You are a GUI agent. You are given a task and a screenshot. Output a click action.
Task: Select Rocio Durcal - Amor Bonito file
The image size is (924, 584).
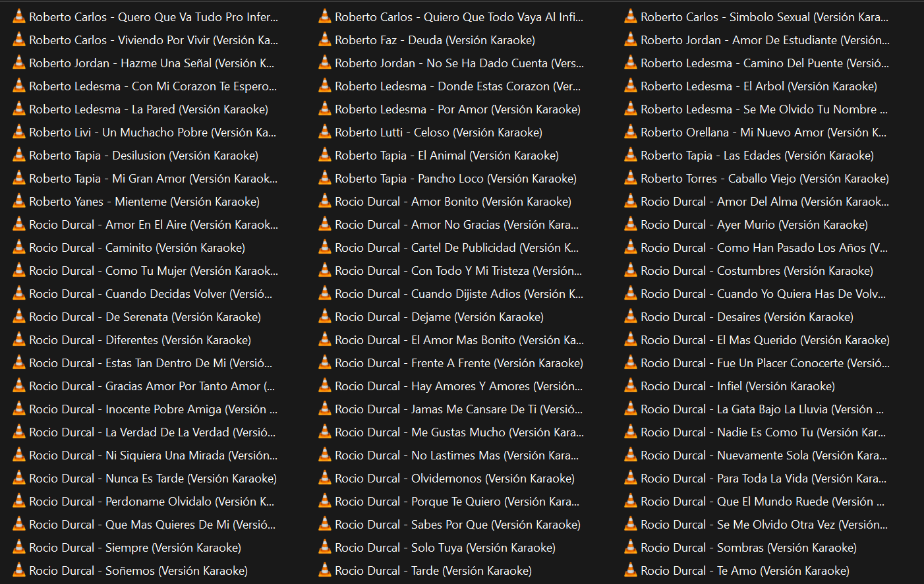click(453, 202)
